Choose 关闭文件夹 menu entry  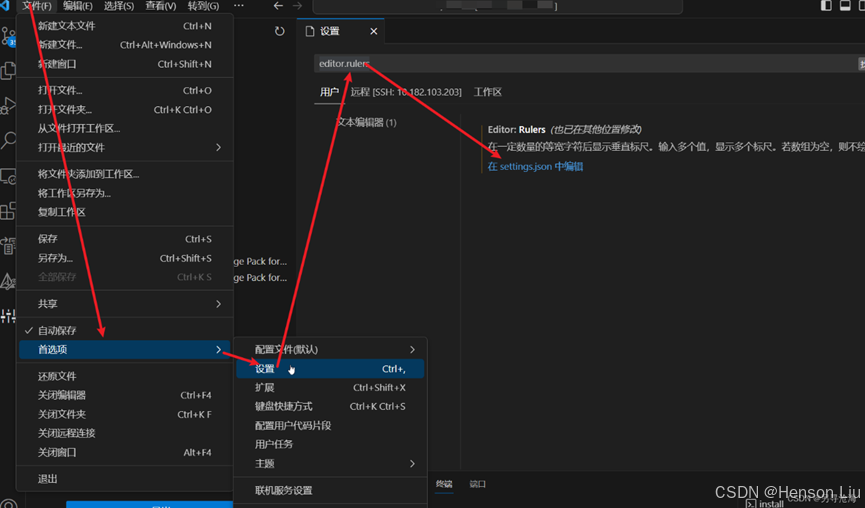tap(125, 414)
